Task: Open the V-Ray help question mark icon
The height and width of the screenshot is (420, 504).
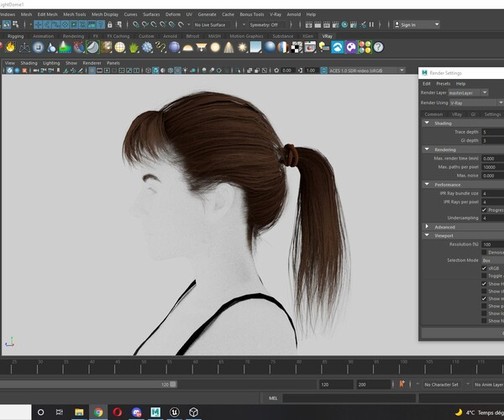Action: coord(379,48)
